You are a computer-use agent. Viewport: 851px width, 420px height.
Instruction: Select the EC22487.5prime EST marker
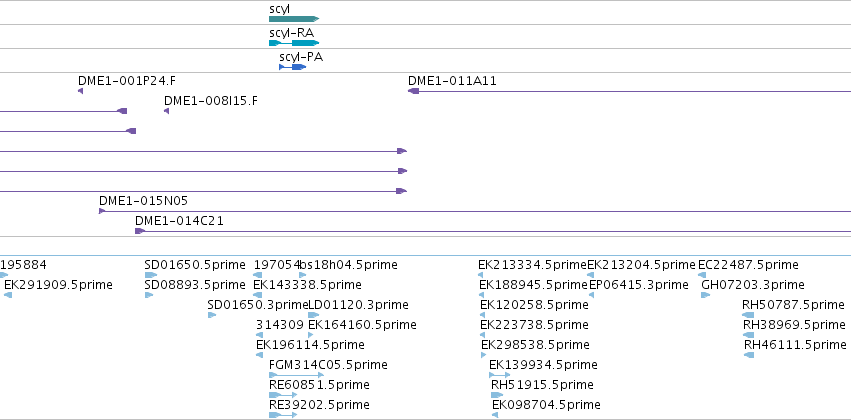[x=702, y=275]
